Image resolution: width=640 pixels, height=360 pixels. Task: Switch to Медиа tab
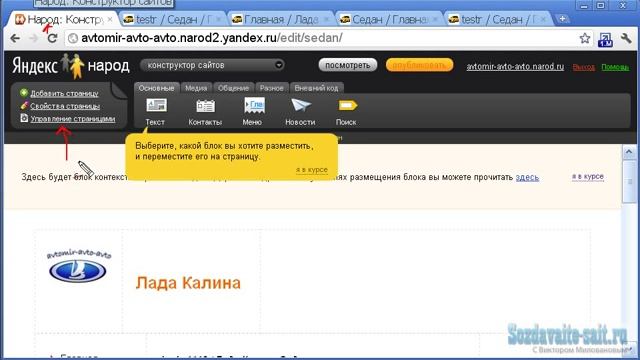coord(196,88)
